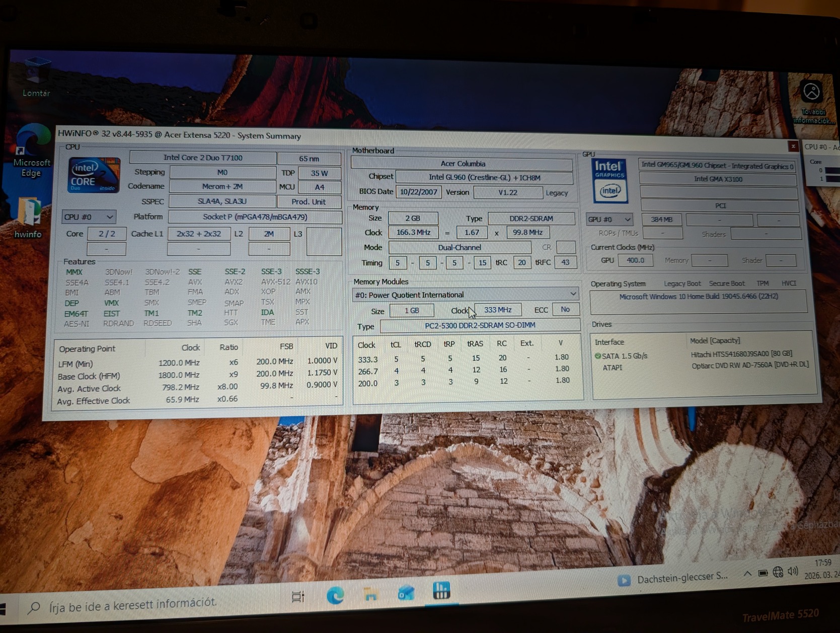Open Task View on the taskbar
This screenshot has height=633, width=840.
tap(298, 597)
